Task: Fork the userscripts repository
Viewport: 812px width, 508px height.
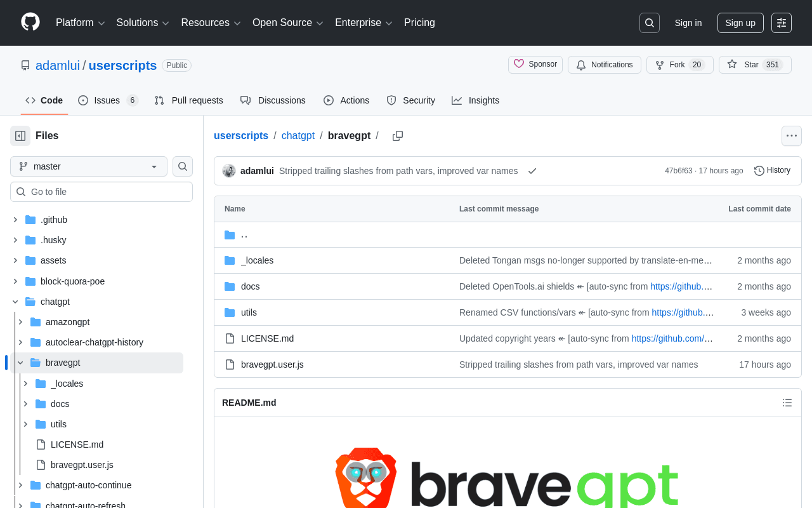Action: 680,65
